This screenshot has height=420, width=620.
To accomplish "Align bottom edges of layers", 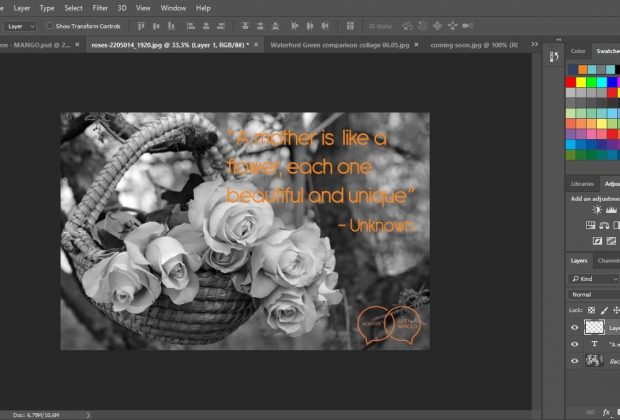I will point(171,26).
